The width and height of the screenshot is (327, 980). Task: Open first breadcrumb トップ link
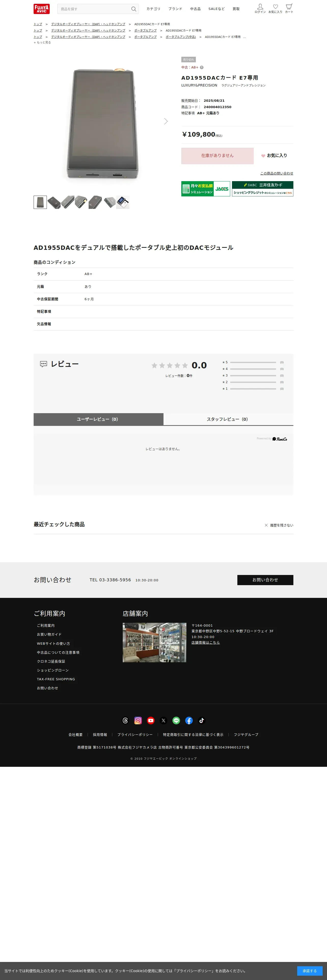pyautogui.click(x=38, y=24)
